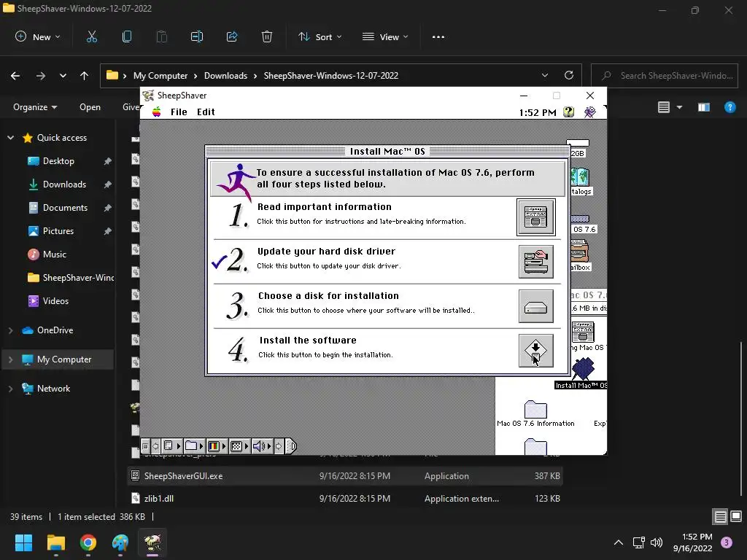Image resolution: width=747 pixels, height=560 pixels.
Task: Expand the Network tree node
Action: click(x=10, y=389)
